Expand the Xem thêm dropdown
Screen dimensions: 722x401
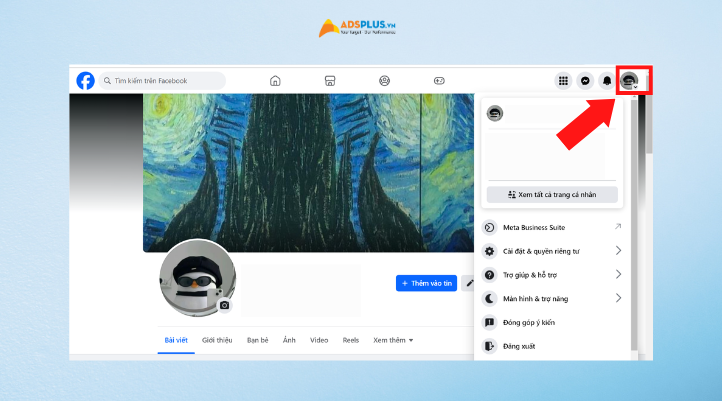coord(393,340)
